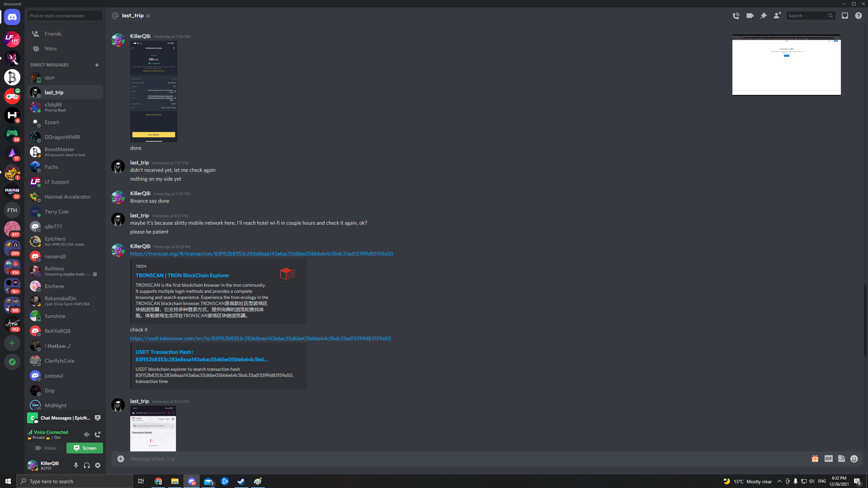Open DM with DDragonWhRR
The height and width of the screenshot is (488, 868).
(65, 137)
